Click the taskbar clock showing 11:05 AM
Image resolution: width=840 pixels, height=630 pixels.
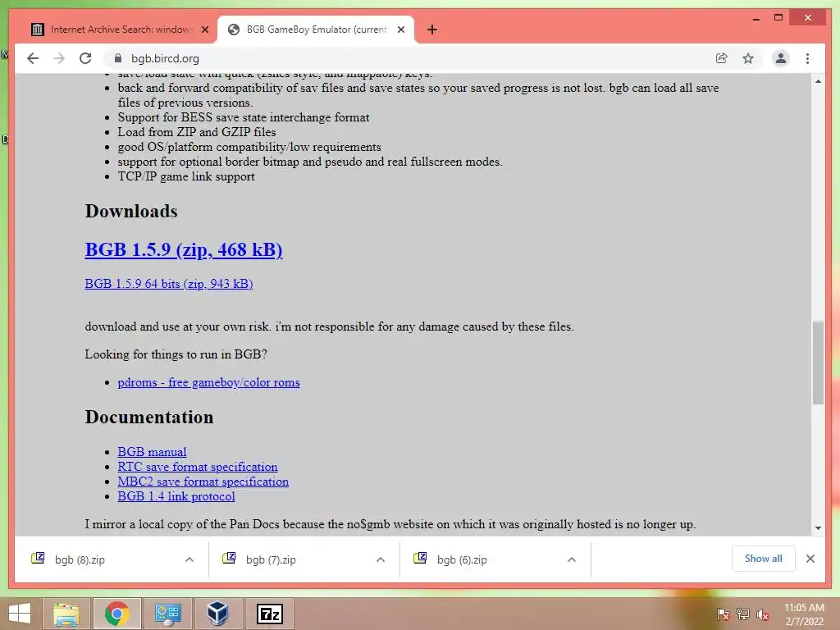804,614
